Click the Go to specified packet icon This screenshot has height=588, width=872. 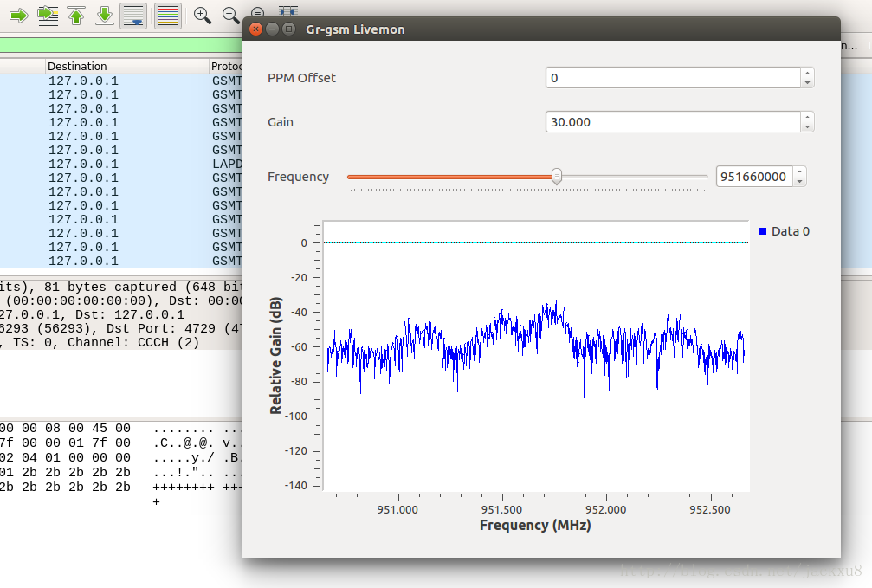tap(48, 16)
